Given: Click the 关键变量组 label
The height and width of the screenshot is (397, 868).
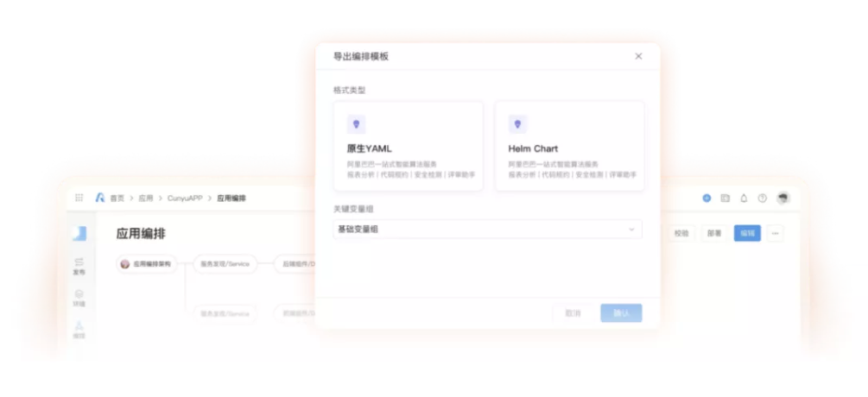Looking at the screenshot, I should coord(353,209).
